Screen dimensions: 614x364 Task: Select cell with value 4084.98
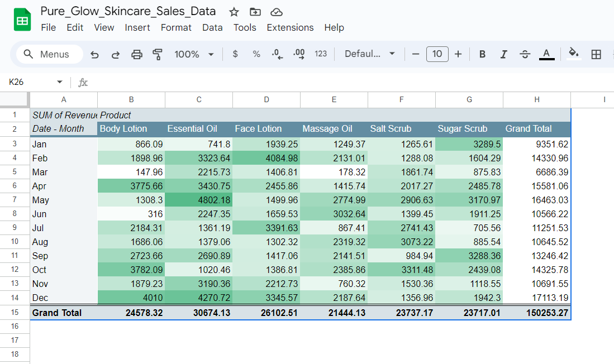click(x=266, y=158)
